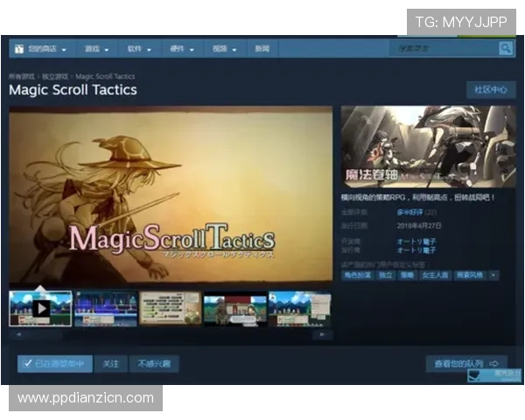Select the 策略 tag
Viewport: 525px width, 420px height.
407,276
